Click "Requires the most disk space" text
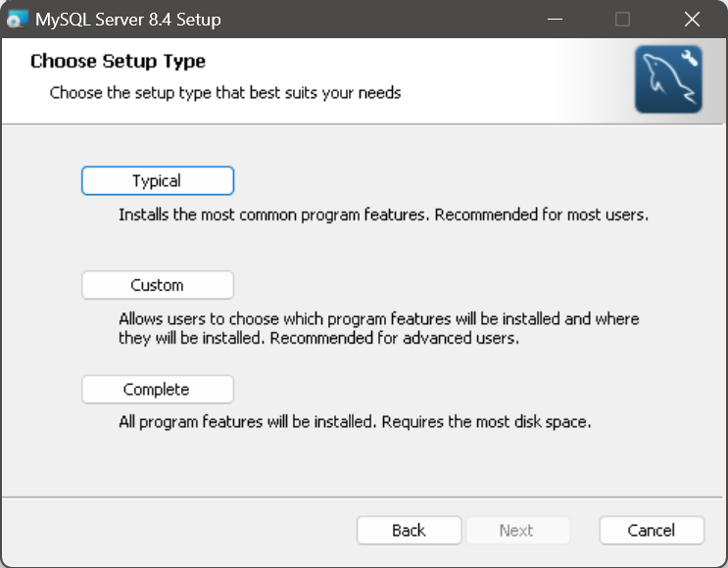This screenshot has height=568, width=728. (x=486, y=423)
